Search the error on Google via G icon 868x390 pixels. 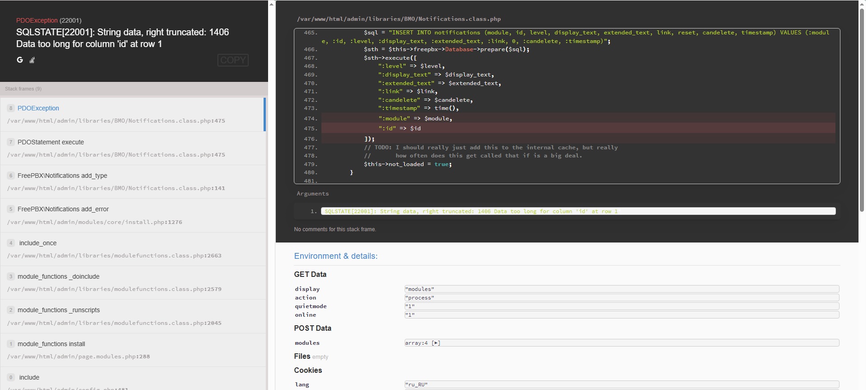[x=20, y=60]
